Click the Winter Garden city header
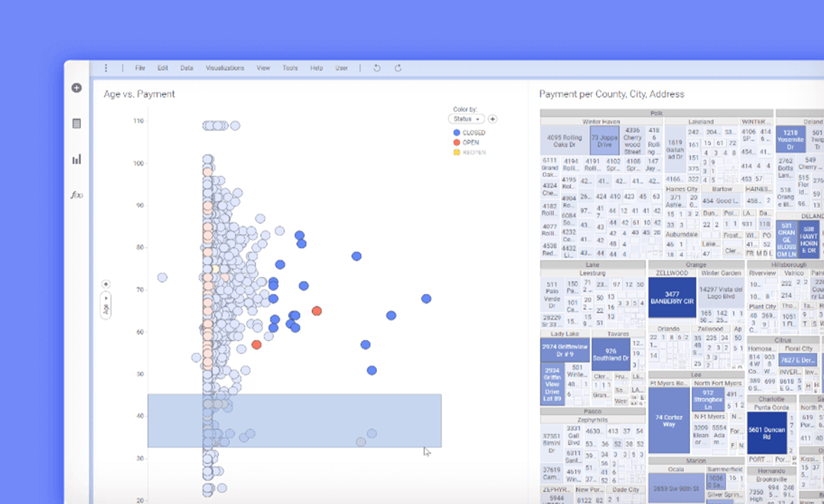Image resolution: width=824 pixels, height=504 pixels. tap(720, 273)
